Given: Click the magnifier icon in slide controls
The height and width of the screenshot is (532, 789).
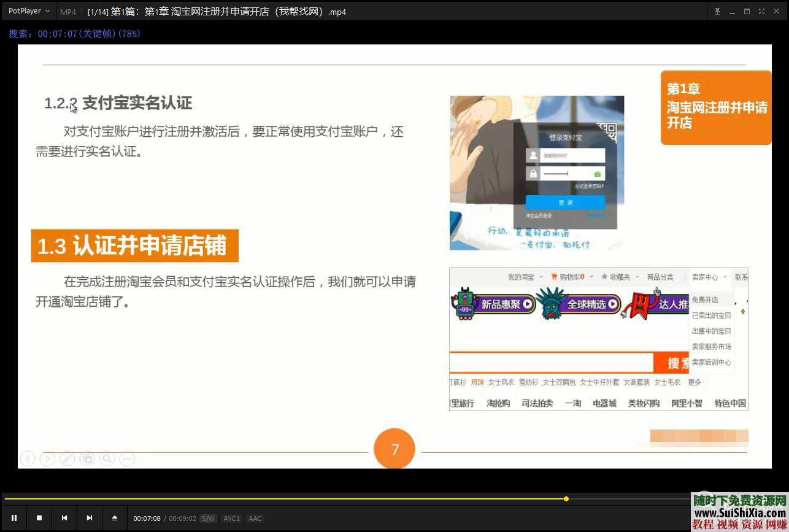Looking at the screenshot, I should (107, 458).
